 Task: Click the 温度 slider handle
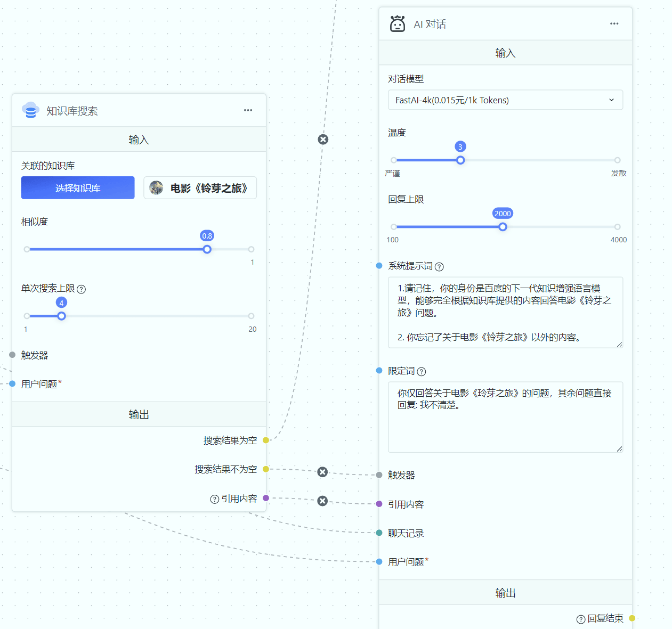[x=460, y=160]
